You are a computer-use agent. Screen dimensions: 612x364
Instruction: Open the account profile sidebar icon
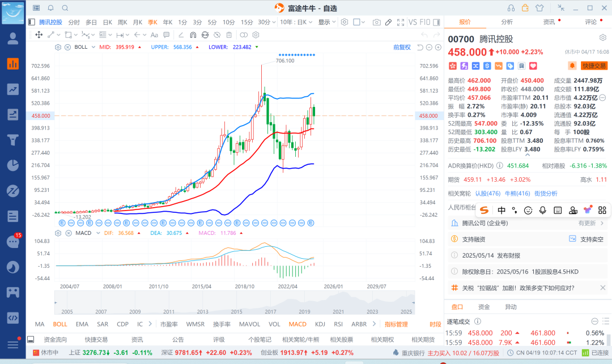click(x=13, y=38)
